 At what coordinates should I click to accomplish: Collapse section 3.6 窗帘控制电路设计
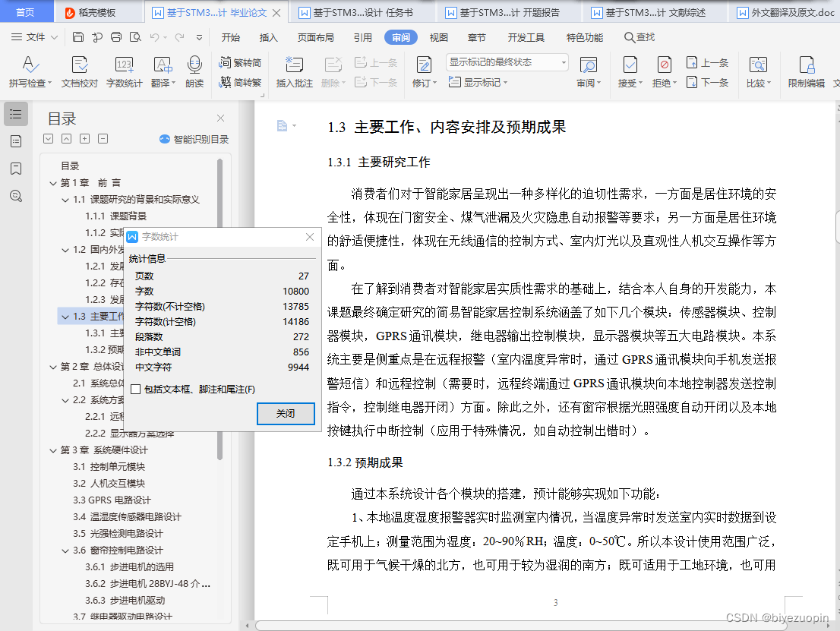point(65,551)
